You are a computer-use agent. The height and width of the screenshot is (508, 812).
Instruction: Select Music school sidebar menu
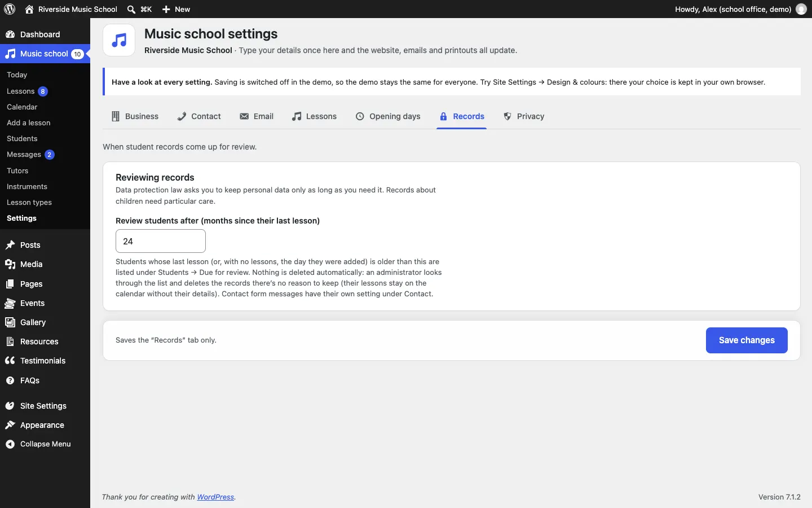coord(45,54)
